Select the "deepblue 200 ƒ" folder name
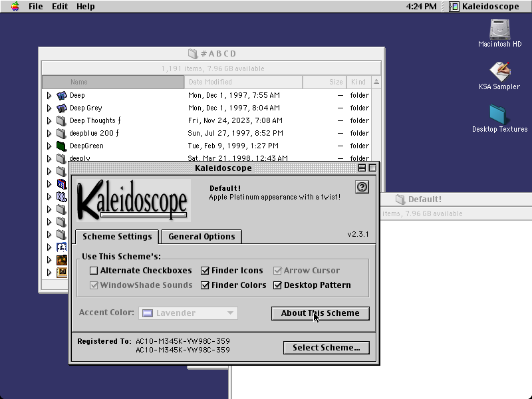 tap(94, 133)
